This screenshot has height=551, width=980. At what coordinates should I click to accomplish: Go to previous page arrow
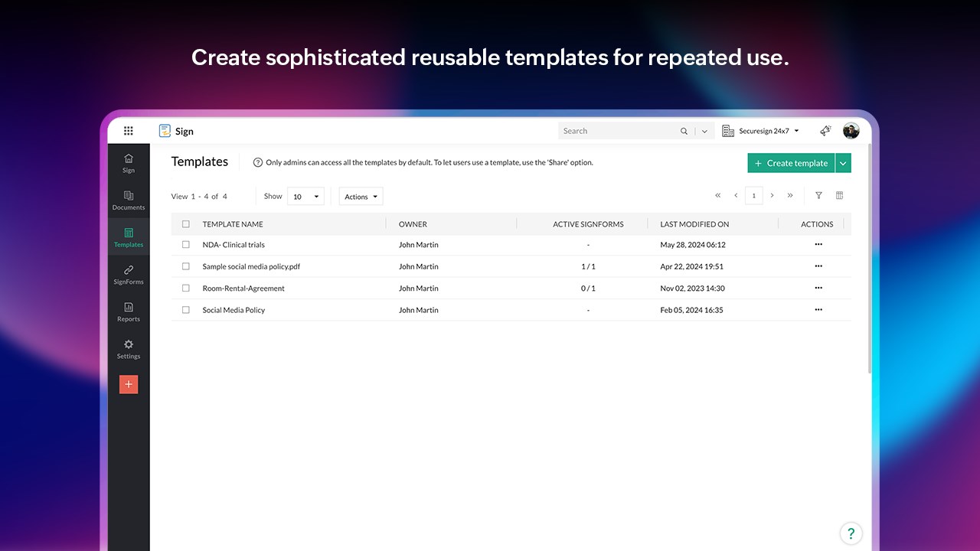coord(736,196)
